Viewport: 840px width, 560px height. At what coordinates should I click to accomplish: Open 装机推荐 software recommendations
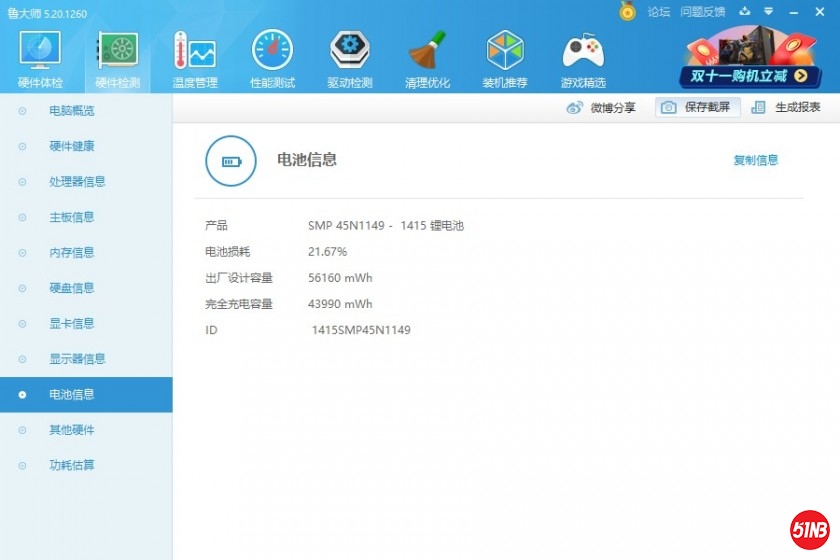pyautogui.click(x=505, y=59)
